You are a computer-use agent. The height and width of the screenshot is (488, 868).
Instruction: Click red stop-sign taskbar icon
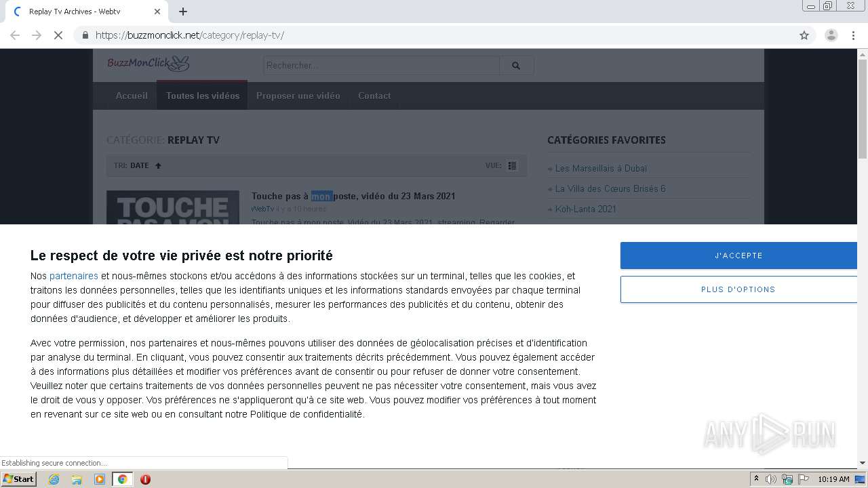pyautogui.click(x=145, y=479)
